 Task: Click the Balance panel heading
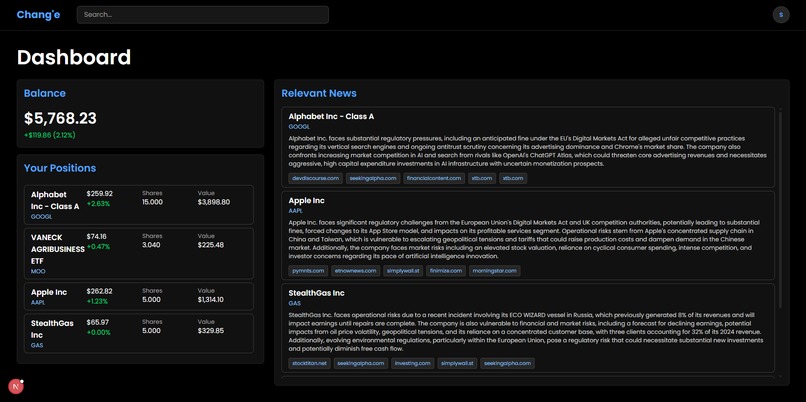[45, 93]
